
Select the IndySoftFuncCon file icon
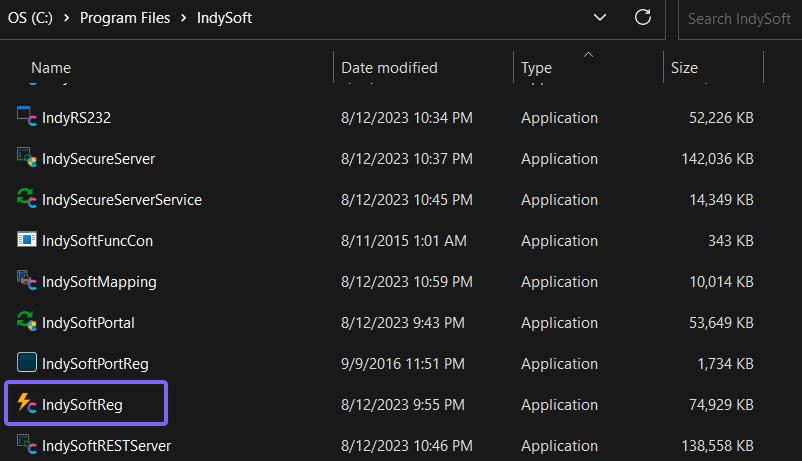point(26,240)
